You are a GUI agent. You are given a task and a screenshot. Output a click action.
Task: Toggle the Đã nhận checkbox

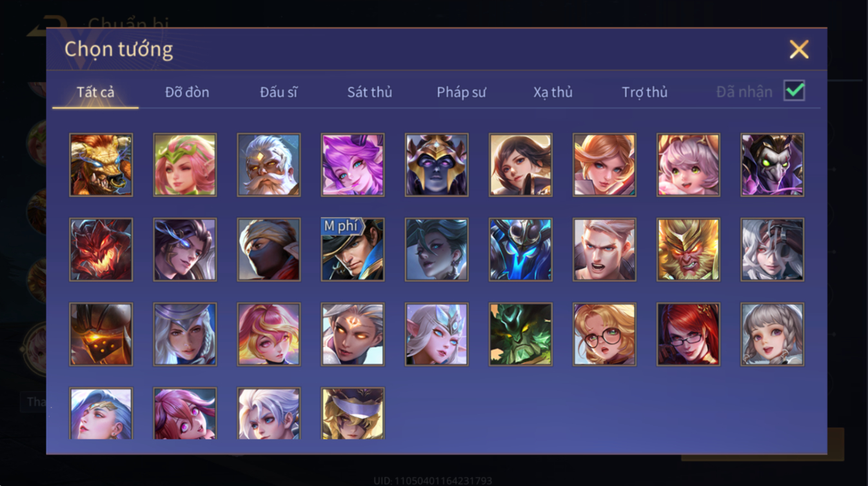pos(794,91)
